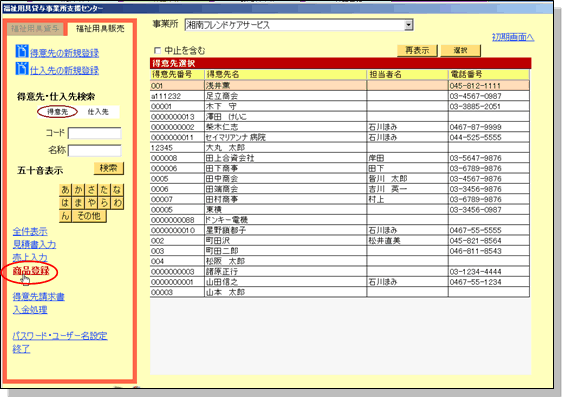Focus the コード input field
This screenshot has width=562, height=397.
(x=95, y=133)
